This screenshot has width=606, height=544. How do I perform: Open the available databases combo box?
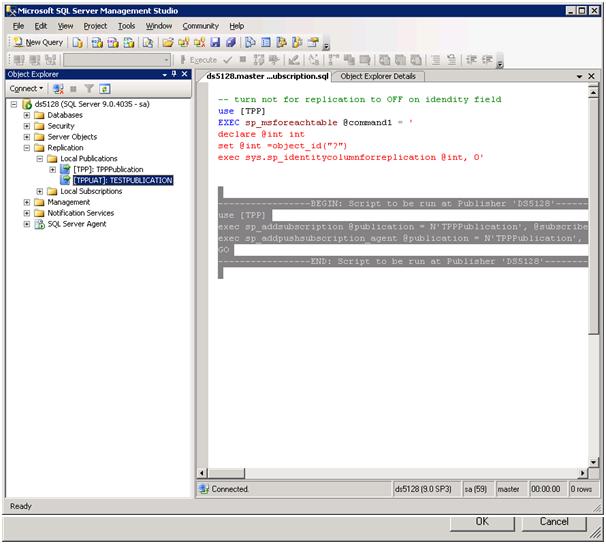pyautogui.click(x=117, y=60)
